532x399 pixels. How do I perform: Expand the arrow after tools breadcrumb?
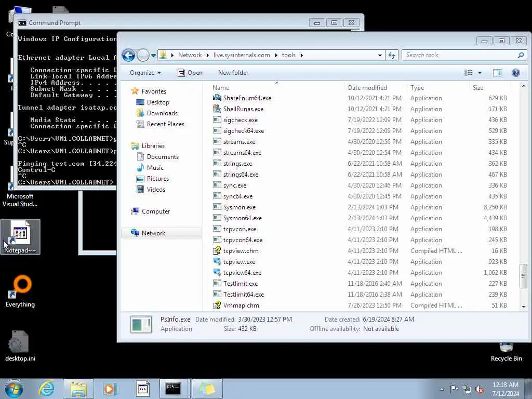301,55
